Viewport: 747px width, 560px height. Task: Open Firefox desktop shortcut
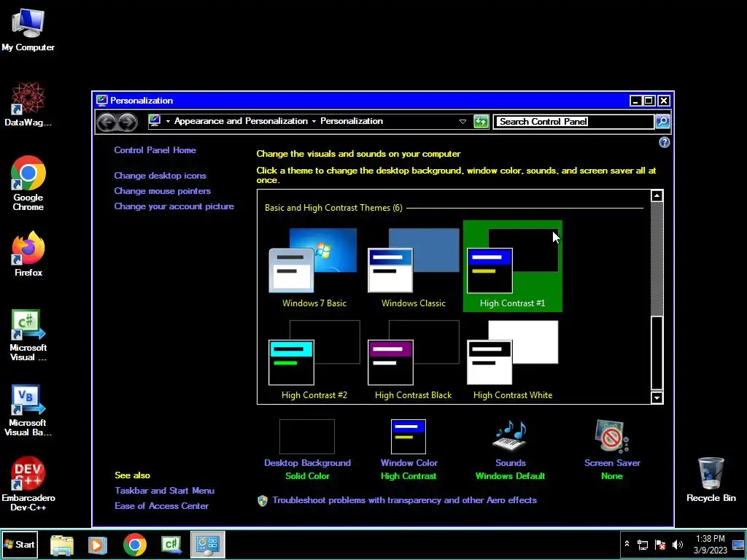coord(28,254)
